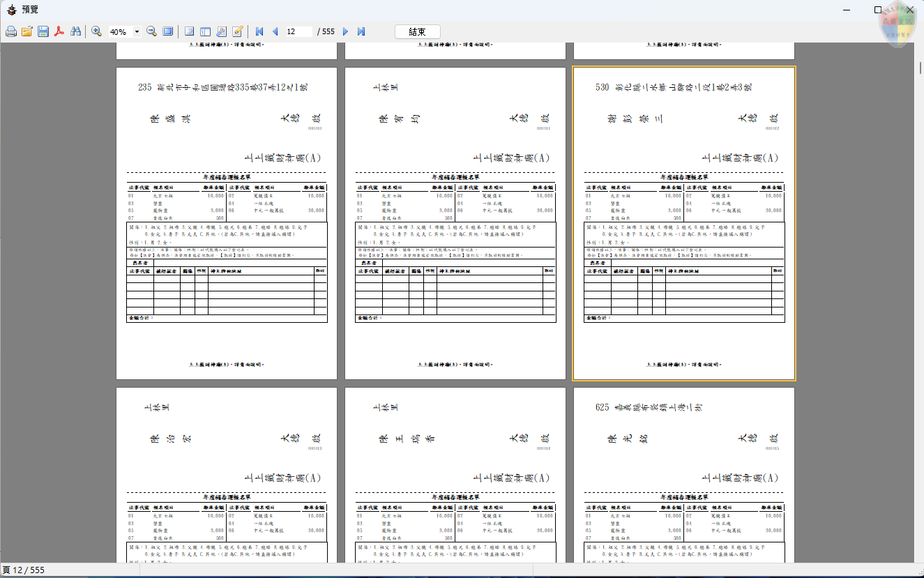Viewport: 924px width, 578px height.
Task: Open a report file with the folder icon
Action: click(x=27, y=32)
